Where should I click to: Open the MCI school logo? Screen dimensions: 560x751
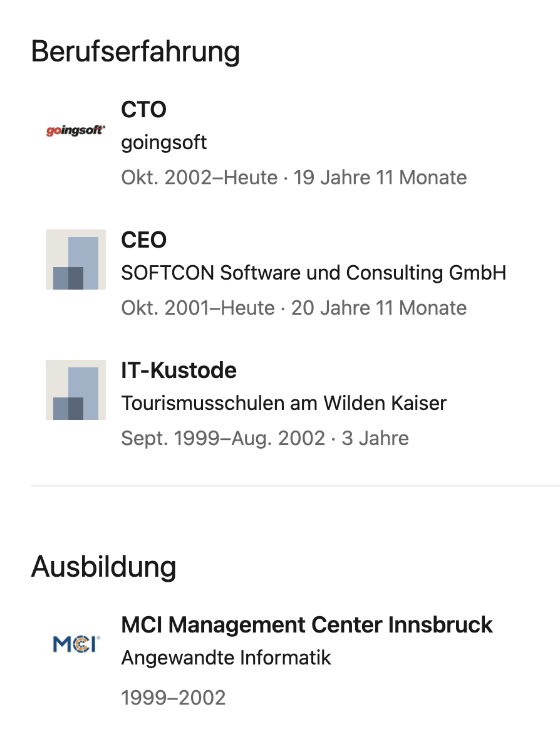pyautogui.click(x=76, y=644)
